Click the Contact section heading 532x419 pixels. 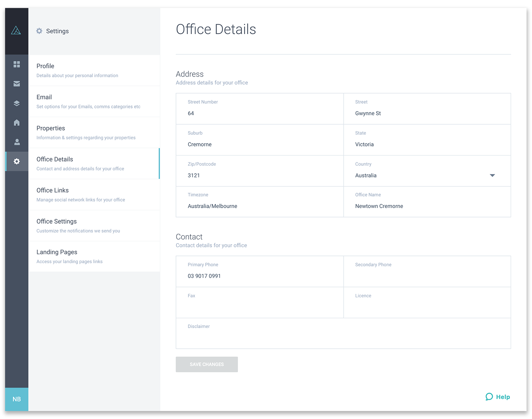point(189,237)
